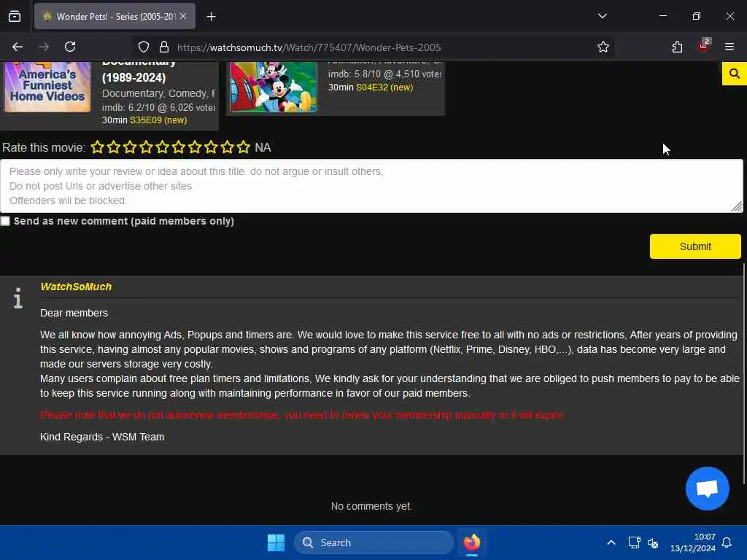
Task: Show hidden system tray icons
Action: coord(611,542)
